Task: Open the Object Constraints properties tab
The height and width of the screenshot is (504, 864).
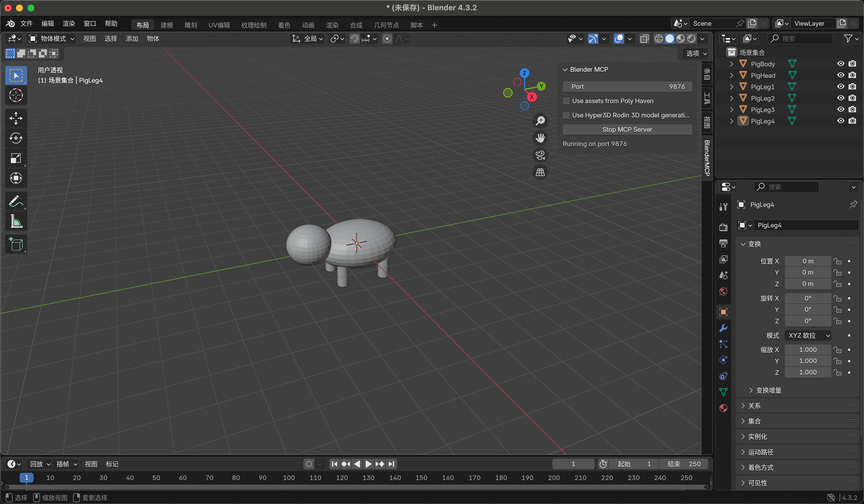Action: pyautogui.click(x=723, y=376)
